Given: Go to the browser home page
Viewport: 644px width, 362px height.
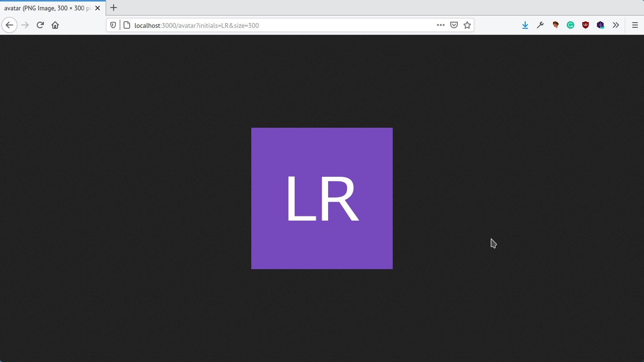Looking at the screenshot, I should coord(56,25).
